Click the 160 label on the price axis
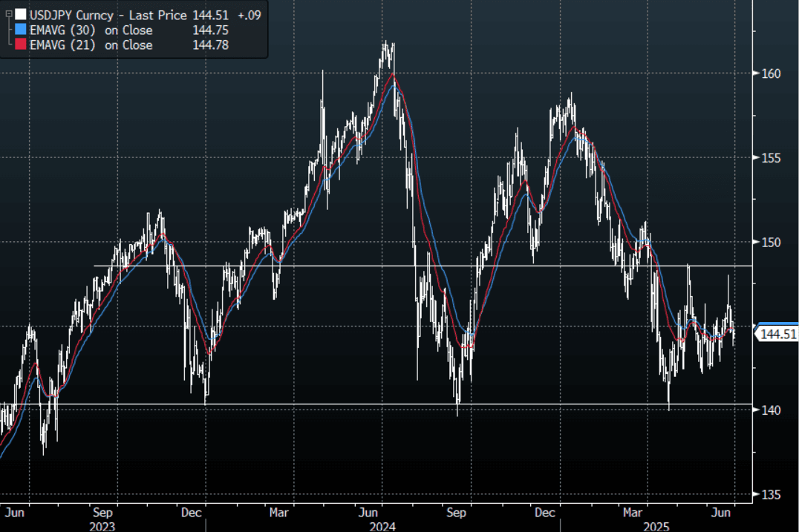Image resolution: width=799 pixels, height=532 pixels. (x=770, y=73)
